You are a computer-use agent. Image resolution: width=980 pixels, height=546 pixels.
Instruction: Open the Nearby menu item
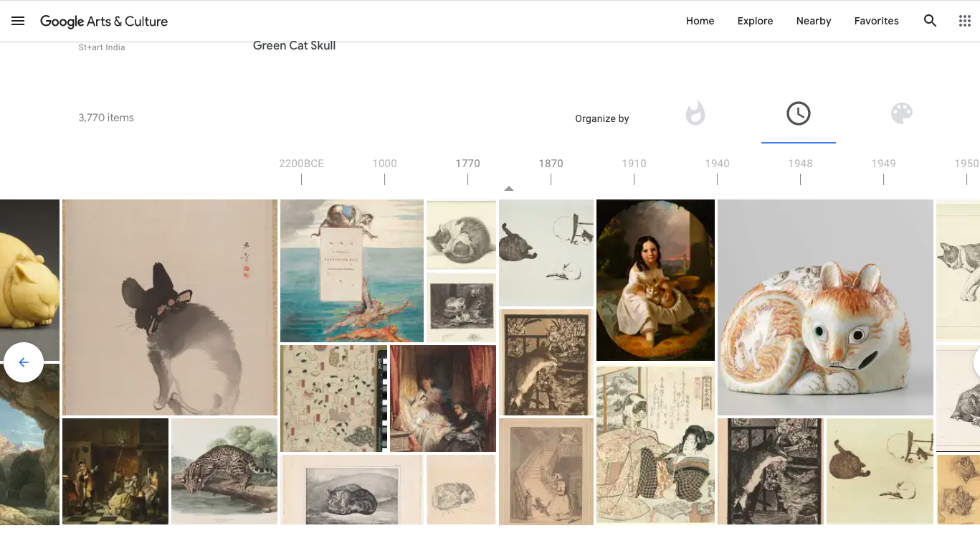coord(814,21)
